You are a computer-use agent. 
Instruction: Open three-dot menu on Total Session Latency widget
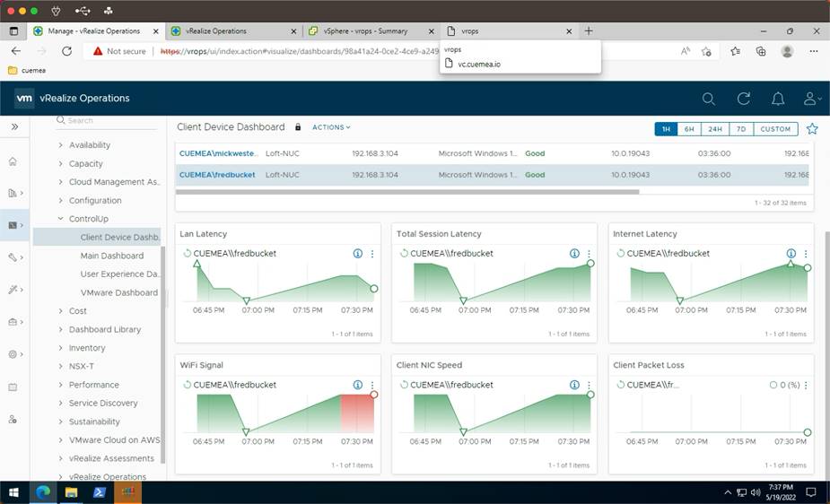[x=589, y=253]
